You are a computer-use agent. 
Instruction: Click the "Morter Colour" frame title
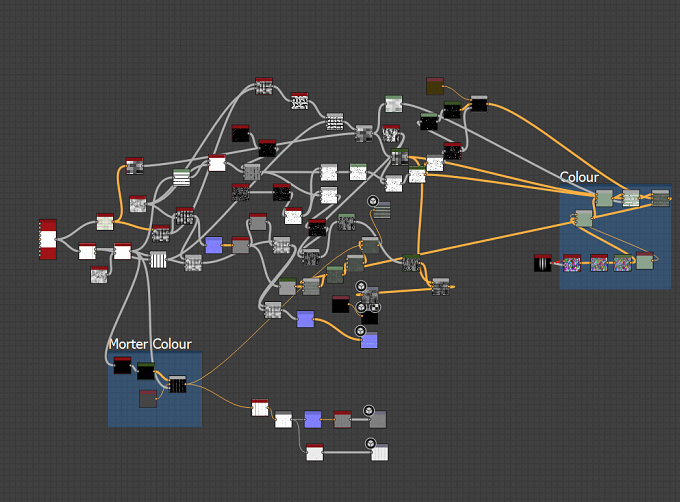(x=150, y=344)
